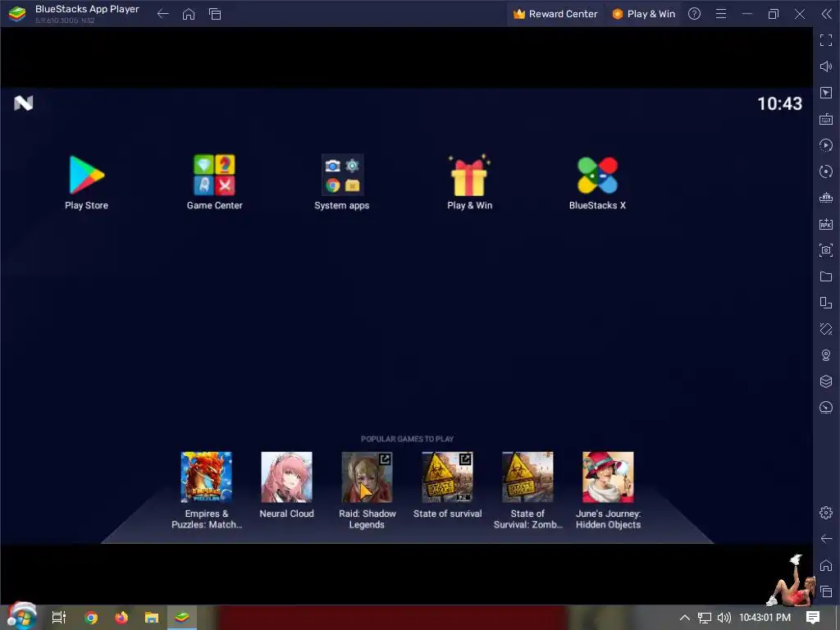
Task: Open Task View on the taskbar
Action: [x=58, y=618]
